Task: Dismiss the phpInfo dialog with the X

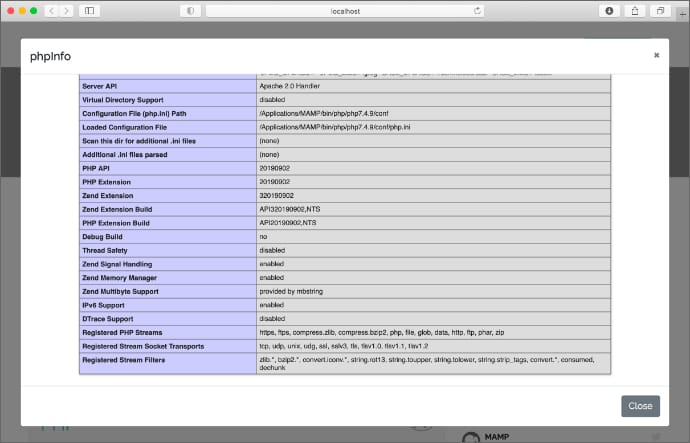Action: pos(657,55)
